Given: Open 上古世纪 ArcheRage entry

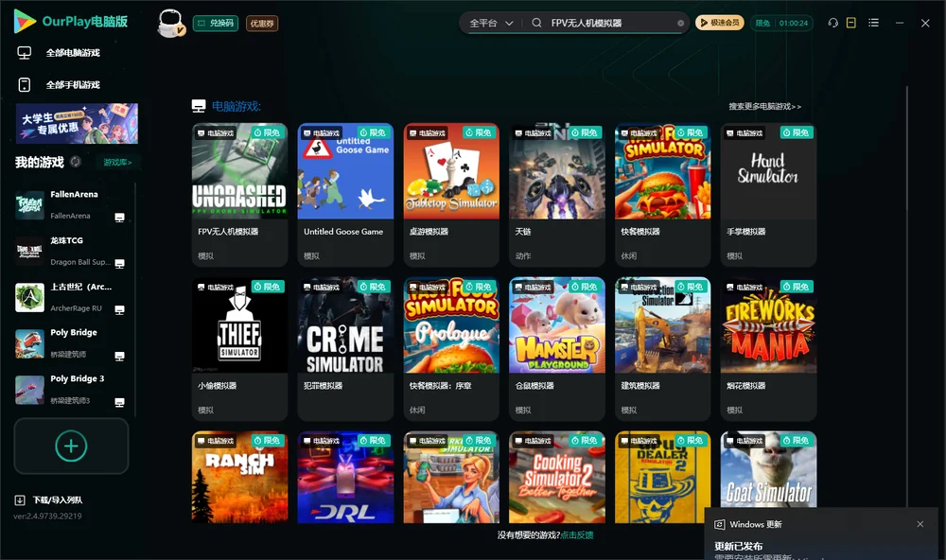Looking at the screenshot, I should click(71, 297).
